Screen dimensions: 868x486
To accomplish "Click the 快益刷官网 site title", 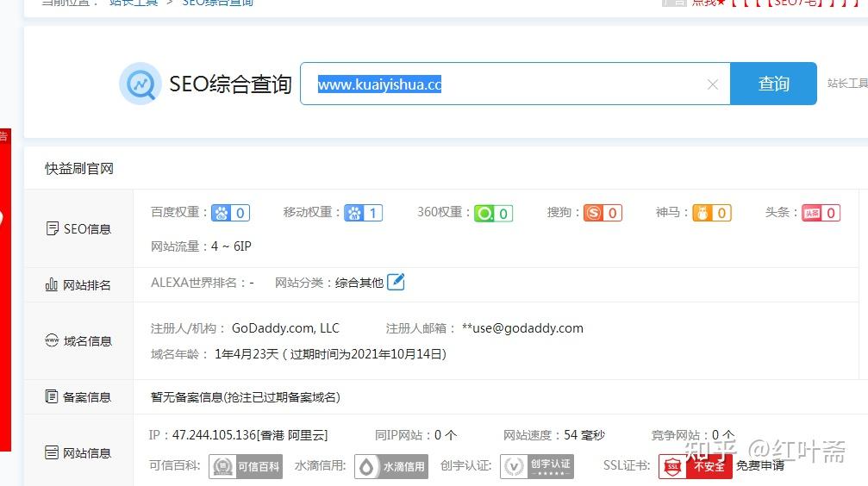I will click(x=79, y=169).
